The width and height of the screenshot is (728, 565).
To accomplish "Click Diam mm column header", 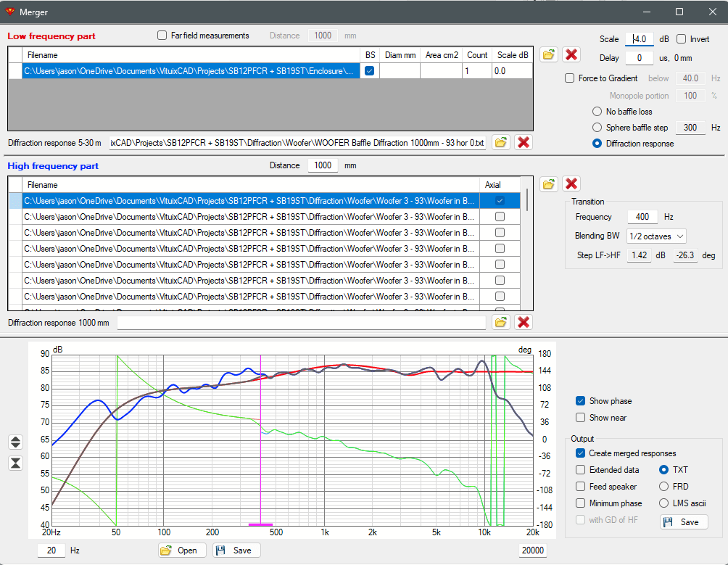I will 400,55.
